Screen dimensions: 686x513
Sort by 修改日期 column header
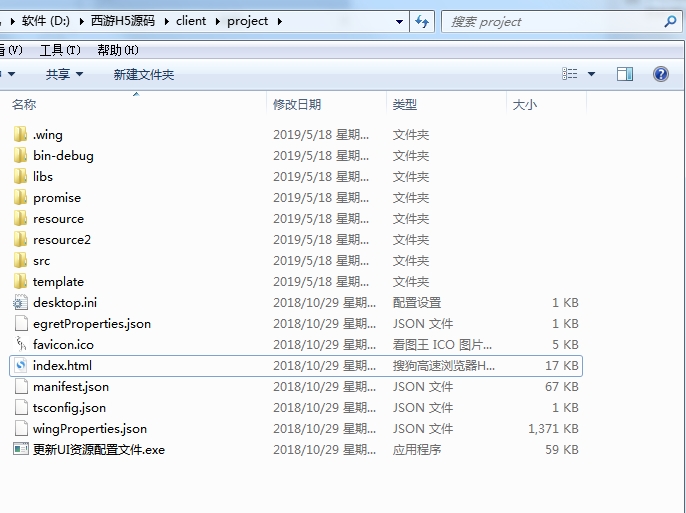[297, 104]
